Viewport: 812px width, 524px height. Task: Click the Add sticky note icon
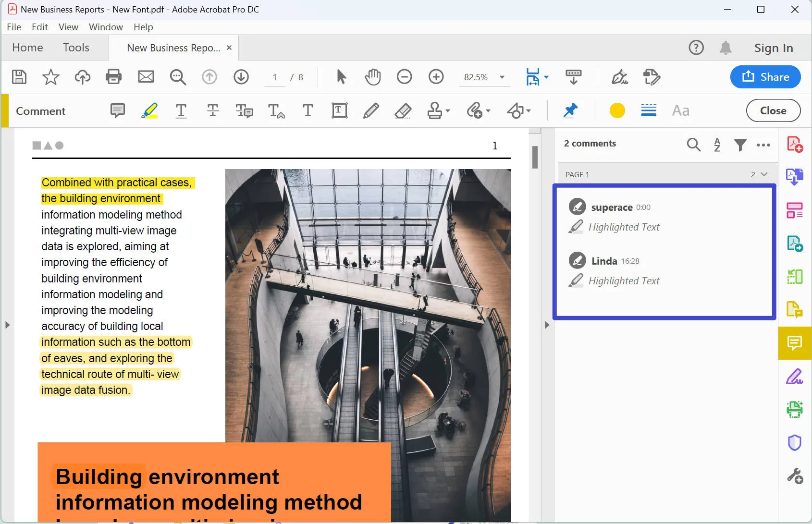(x=117, y=111)
